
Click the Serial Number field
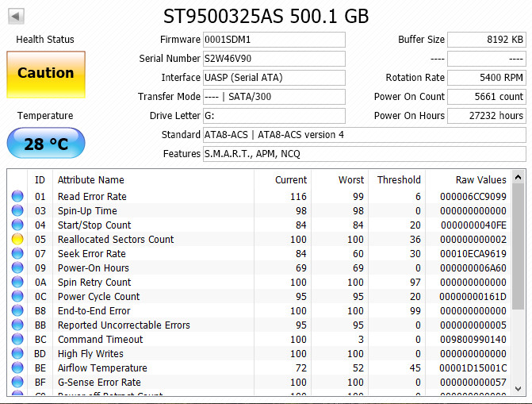click(274, 59)
